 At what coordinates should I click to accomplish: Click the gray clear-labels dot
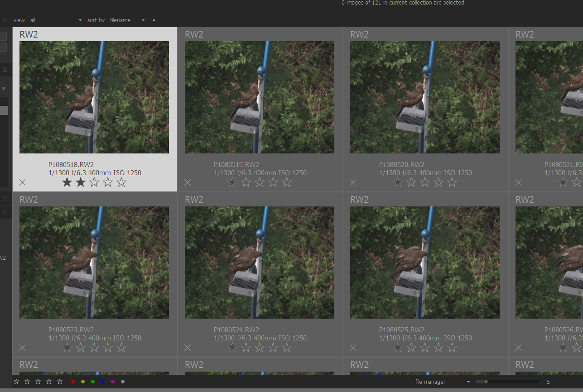tap(123, 382)
